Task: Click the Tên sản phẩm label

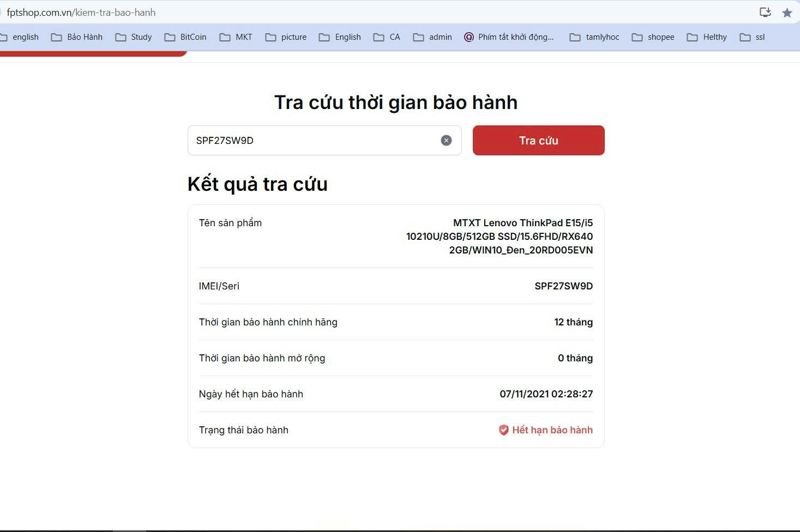Action: (230, 223)
